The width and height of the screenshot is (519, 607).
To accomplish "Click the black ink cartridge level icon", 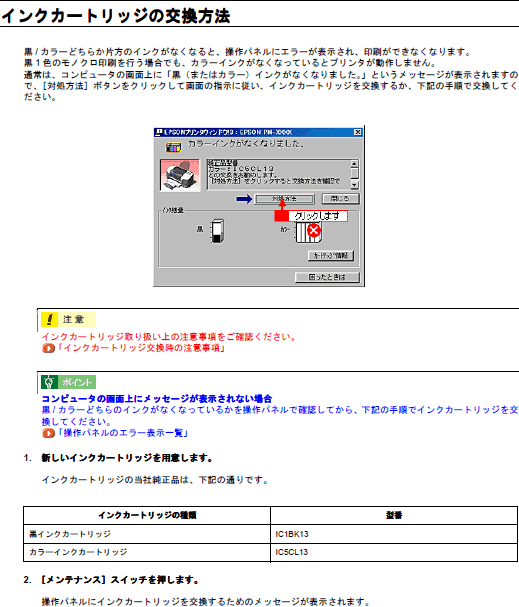I will coord(217,231).
